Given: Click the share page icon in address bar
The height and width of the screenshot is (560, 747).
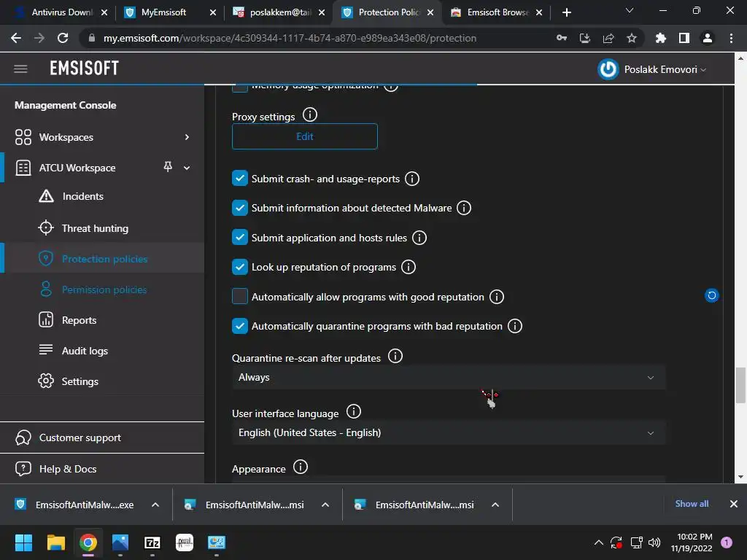Looking at the screenshot, I should 608,38.
